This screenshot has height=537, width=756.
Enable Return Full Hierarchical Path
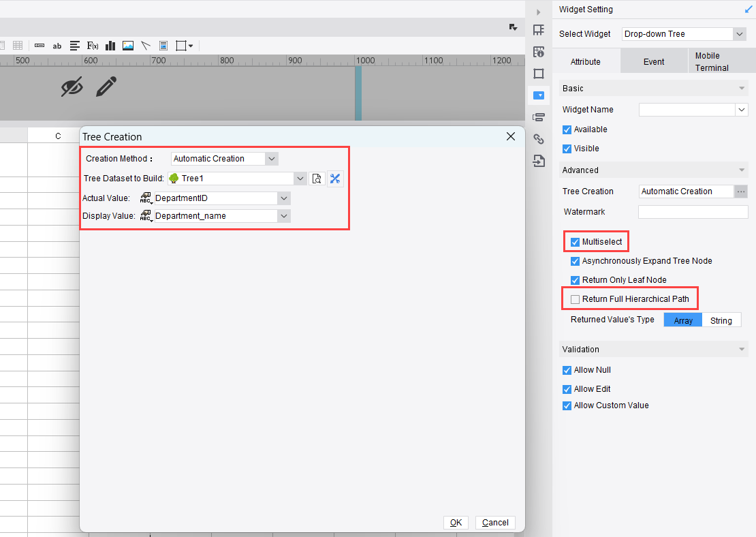pyautogui.click(x=575, y=298)
